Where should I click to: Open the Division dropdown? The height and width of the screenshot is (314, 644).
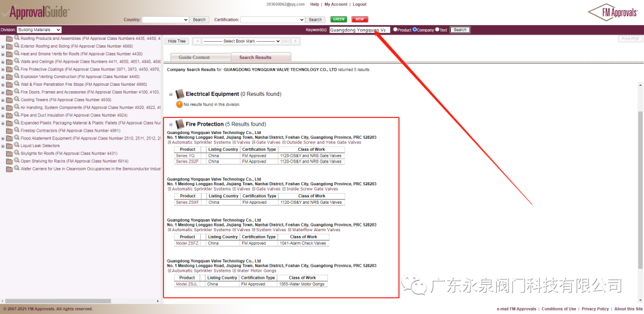click(x=39, y=30)
